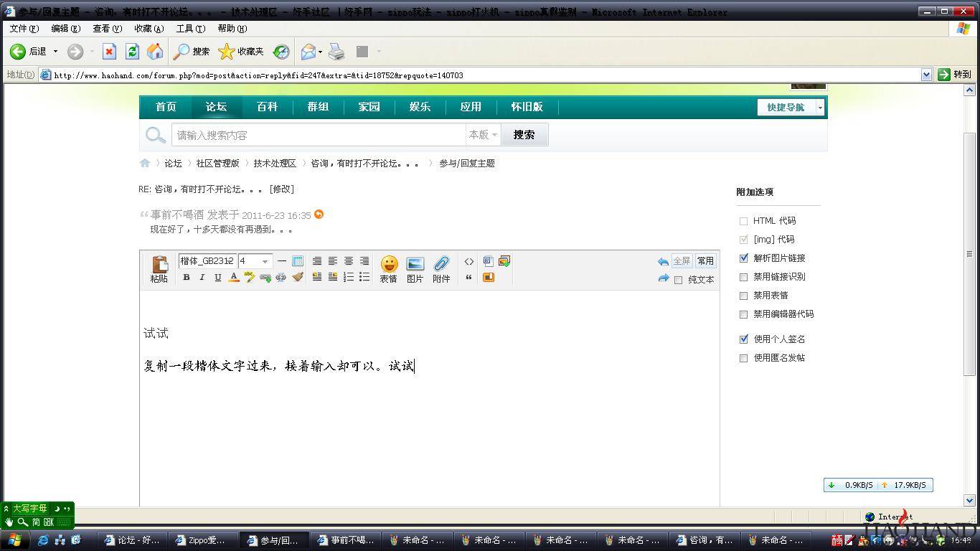
Task: Click the remove link icon
Action: click(x=281, y=277)
